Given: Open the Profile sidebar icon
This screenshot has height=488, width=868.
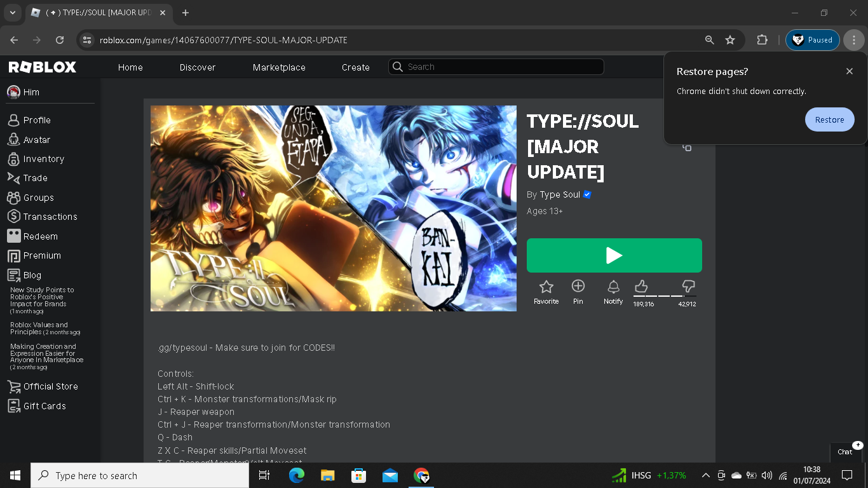Looking at the screenshot, I should pos(13,120).
